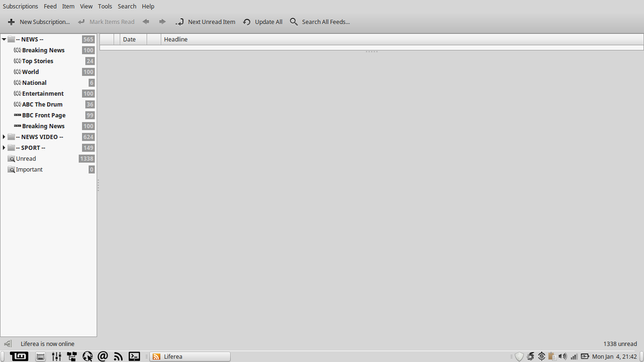Image resolution: width=644 pixels, height=362 pixels.
Task: Expand the -- SPORT -- folder
Action: [x=4, y=148]
